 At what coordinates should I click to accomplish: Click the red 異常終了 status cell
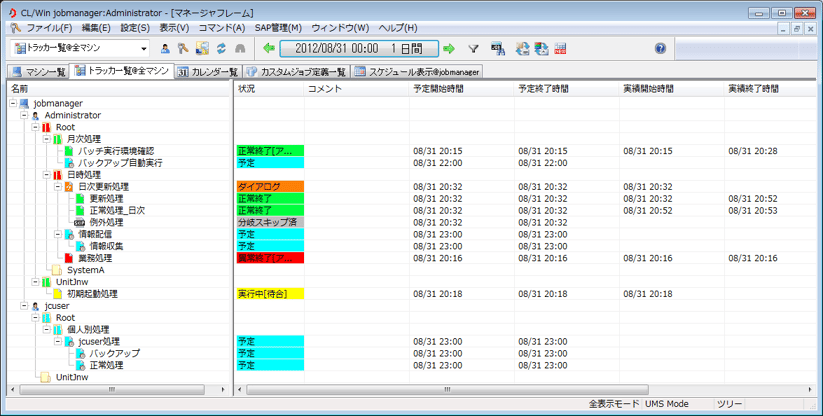[x=270, y=258]
